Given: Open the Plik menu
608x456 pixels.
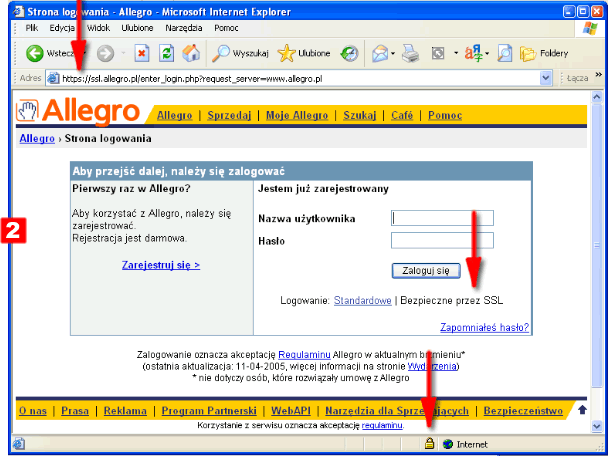Looking at the screenshot, I should pyautogui.click(x=31, y=28).
